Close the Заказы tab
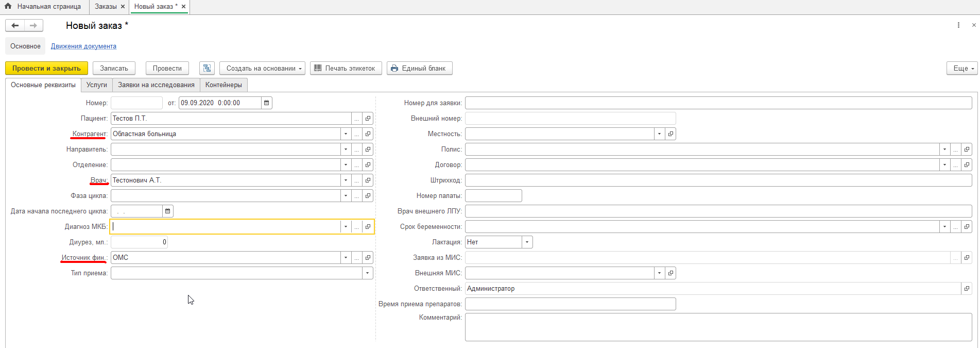Viewport: 980px width, 348px height. point(123,7)
